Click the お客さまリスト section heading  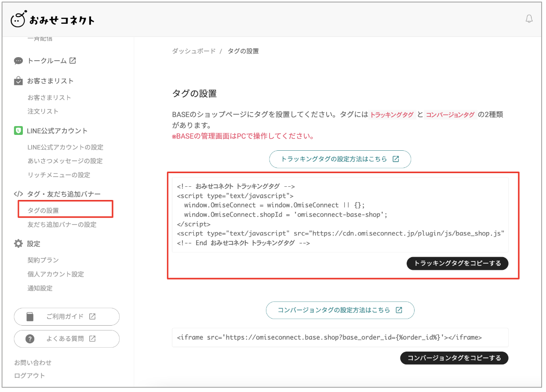(51, 81)
